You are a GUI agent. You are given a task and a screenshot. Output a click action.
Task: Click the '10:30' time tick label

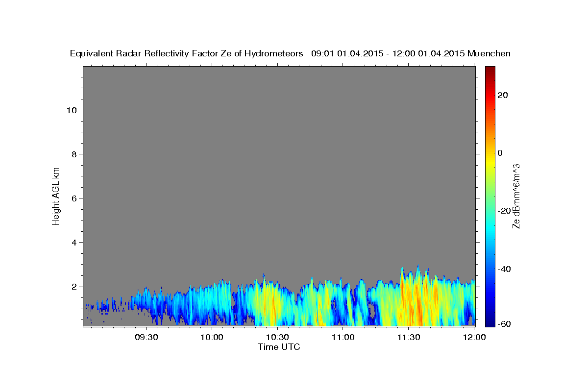pos(277,337)
